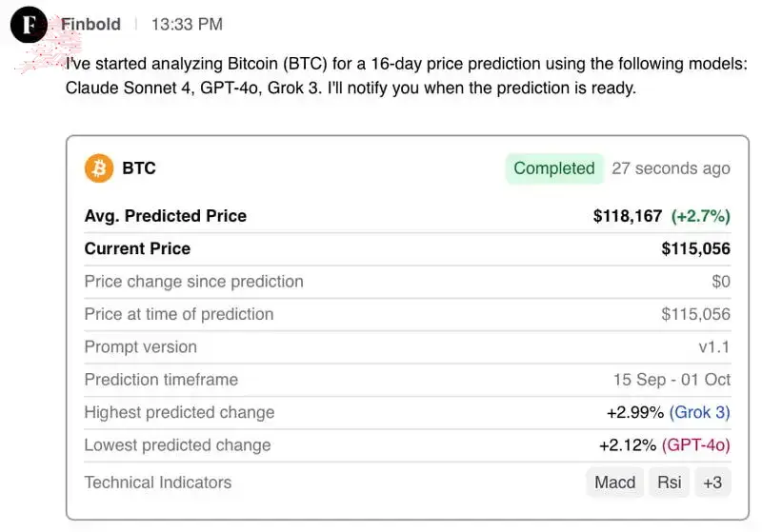
Task: Select the Rsi indicator chip
Action: click(670, 483)
